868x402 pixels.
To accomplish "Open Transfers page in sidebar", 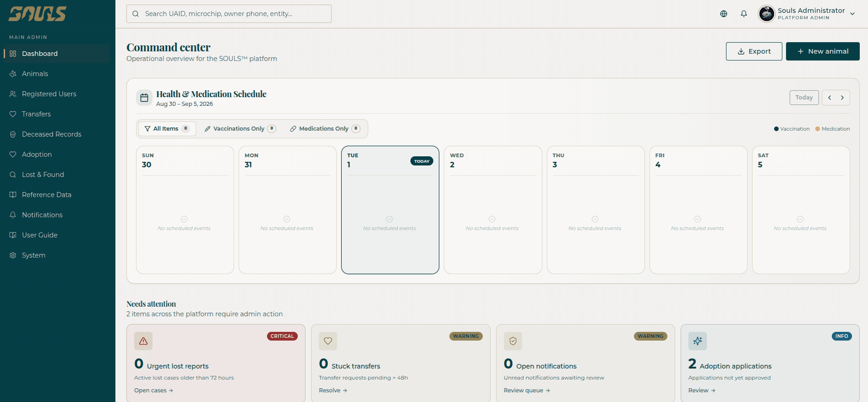I will click(x=56, y=114).
